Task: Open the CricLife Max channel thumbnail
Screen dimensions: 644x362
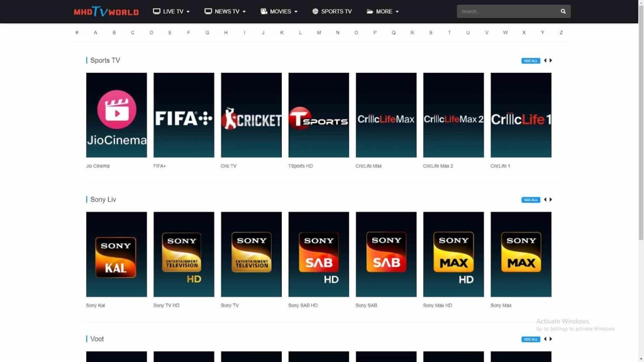Action: 386,115
